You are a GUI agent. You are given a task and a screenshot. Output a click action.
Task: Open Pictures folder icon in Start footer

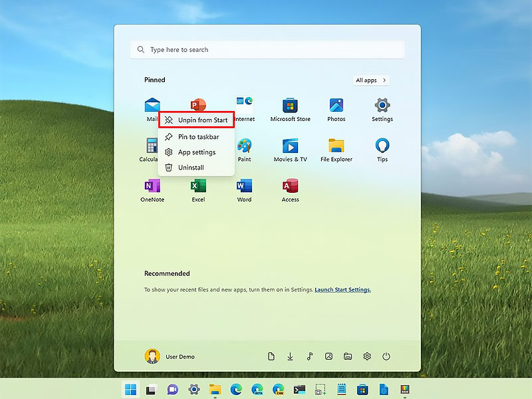coord(329,356)
